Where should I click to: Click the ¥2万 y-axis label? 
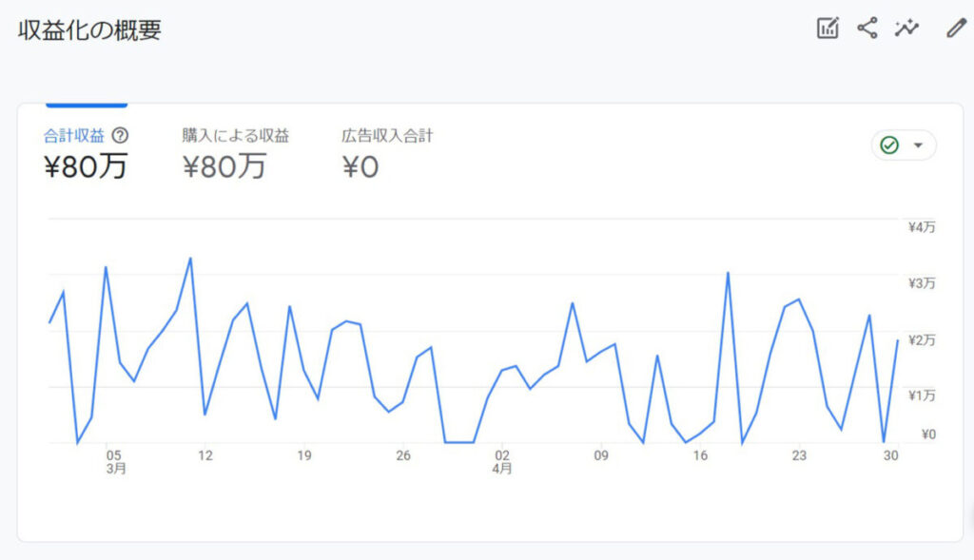(x=922, y=339)
